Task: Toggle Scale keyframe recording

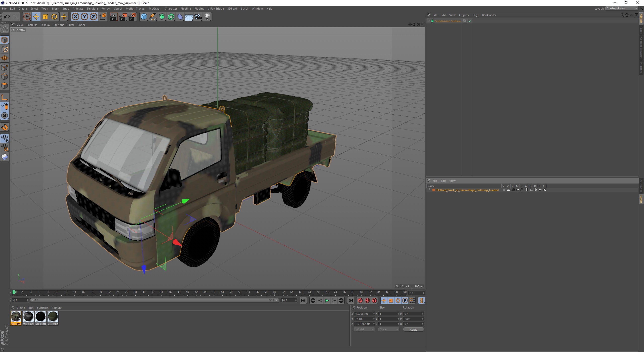Action: click(391, 300)
